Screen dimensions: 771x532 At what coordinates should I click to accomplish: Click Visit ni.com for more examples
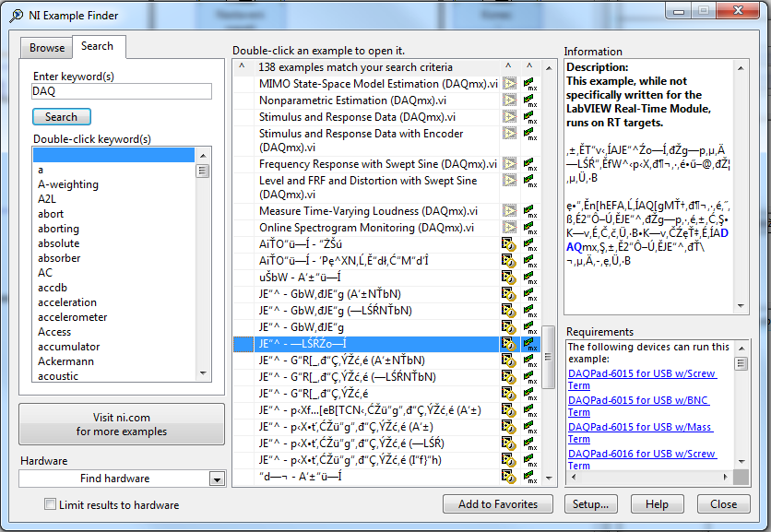pos(122,424)
